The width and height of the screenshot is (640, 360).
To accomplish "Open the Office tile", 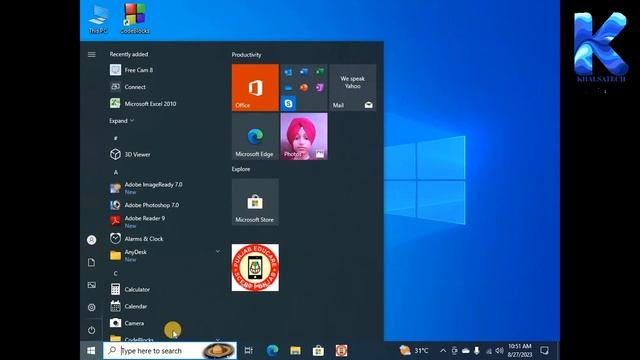I will tap(255, 87).
